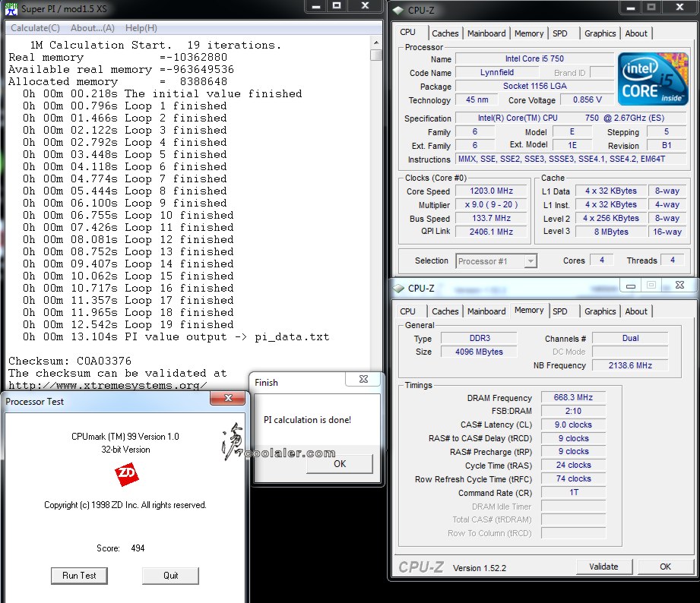The image size is (700, 603).
Task: Close the CPU-Z window showing Processor info
Action: tap(679, 7)
